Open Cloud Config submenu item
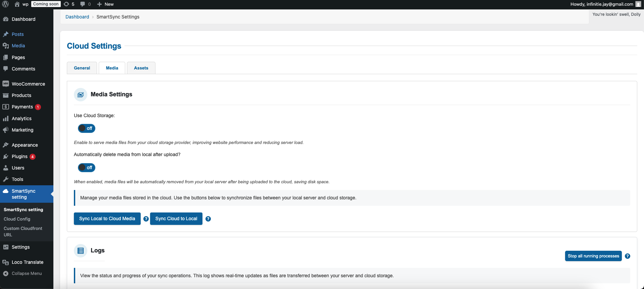644x289 pixels. 17,219
